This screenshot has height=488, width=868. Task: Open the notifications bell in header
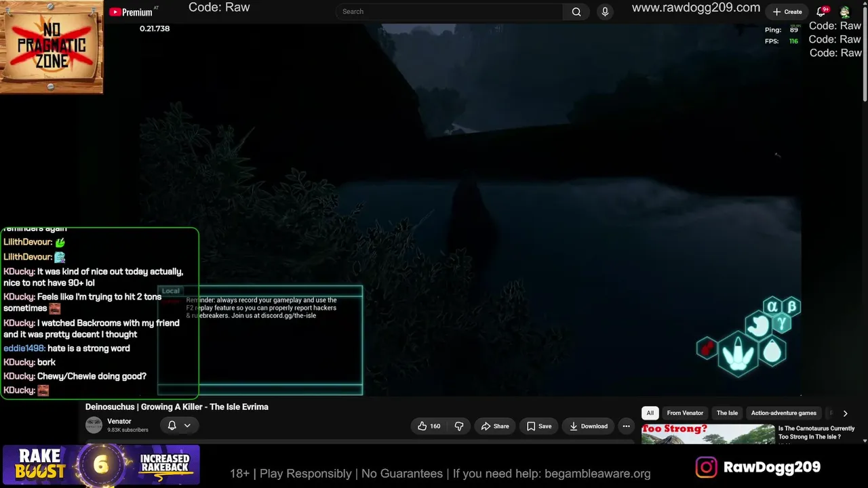[821, 12]
